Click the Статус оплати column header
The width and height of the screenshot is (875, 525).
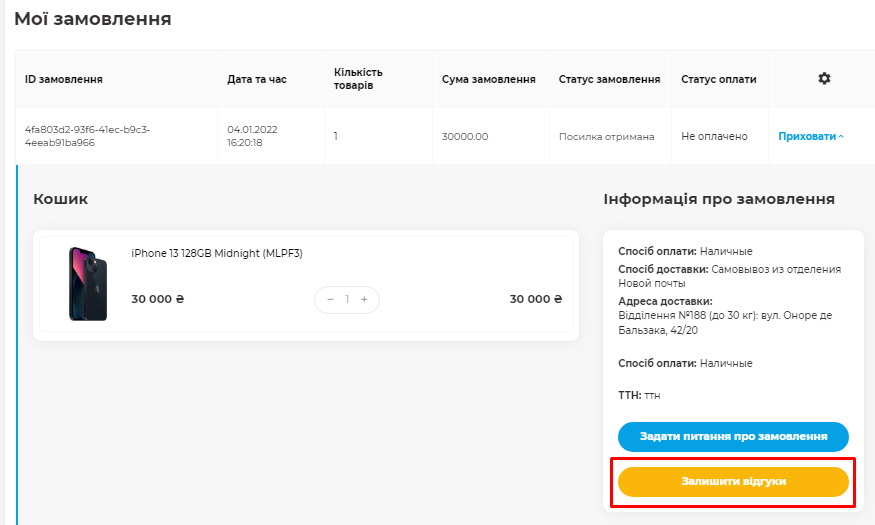point(719,79)
